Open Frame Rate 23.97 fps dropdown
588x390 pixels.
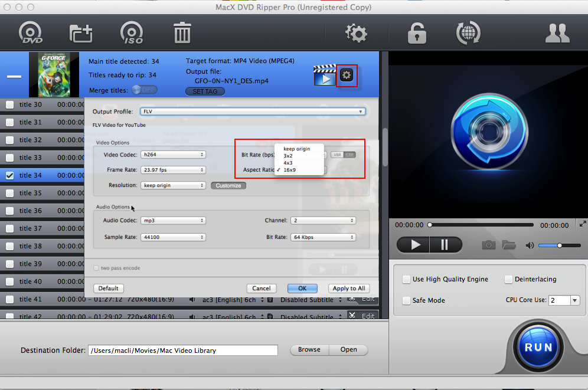(173, 170)
